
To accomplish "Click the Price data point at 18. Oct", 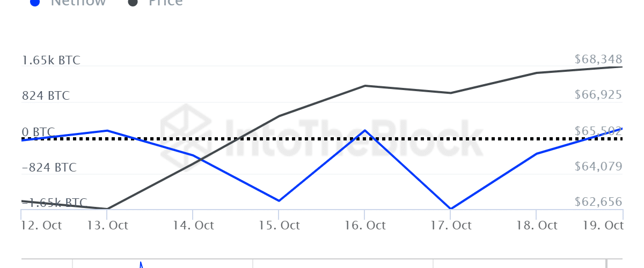I will [x=536, y=73].
